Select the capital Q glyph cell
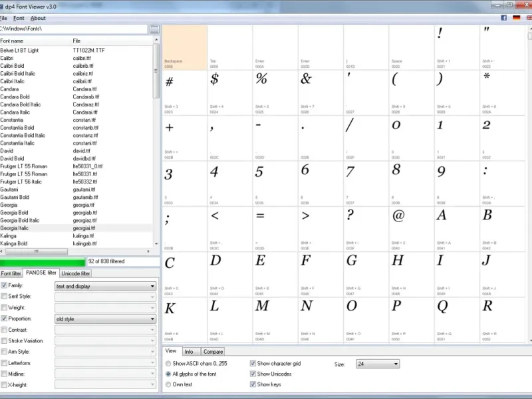The image size is (532, 399). 457,320
